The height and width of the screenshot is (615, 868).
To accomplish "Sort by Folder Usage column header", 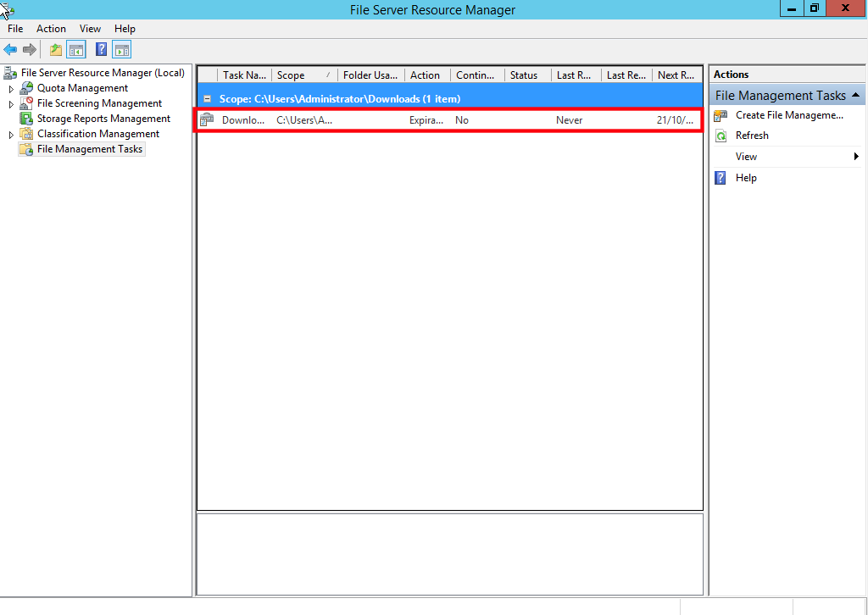I will tap(370, 75).
